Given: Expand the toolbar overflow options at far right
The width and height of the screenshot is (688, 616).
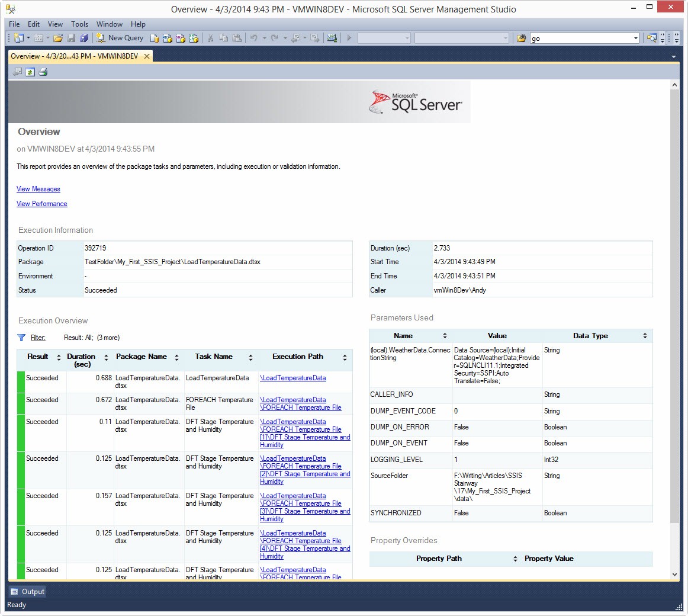Looking at the screenshot, I should click(676, 38).
